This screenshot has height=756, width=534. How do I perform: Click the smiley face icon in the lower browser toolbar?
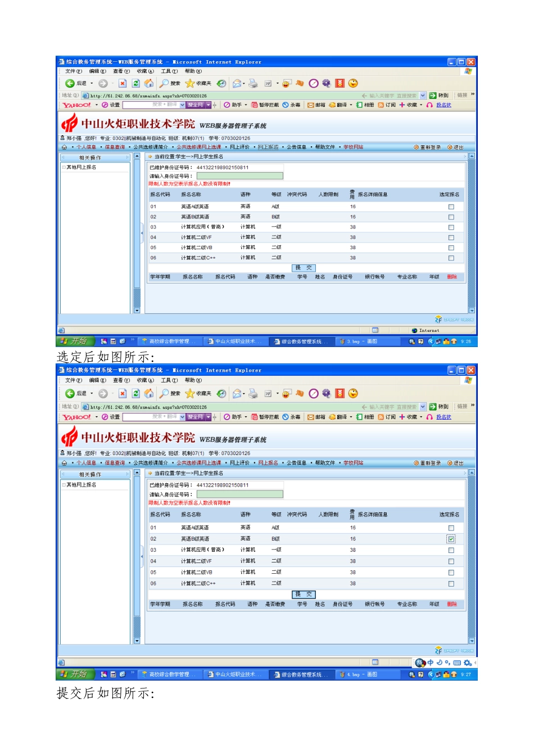click(353, 393)
